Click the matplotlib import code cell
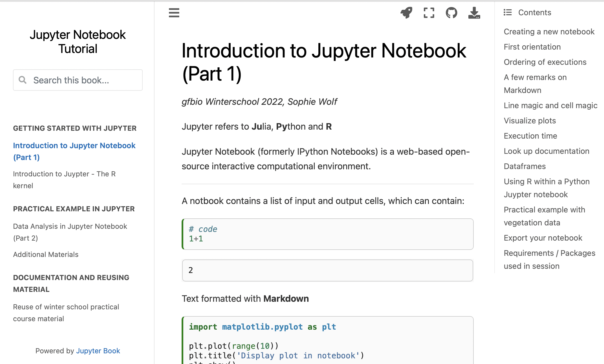Viewport: 604px width, 364px height. pyautogui.click(x=328, y=340)
